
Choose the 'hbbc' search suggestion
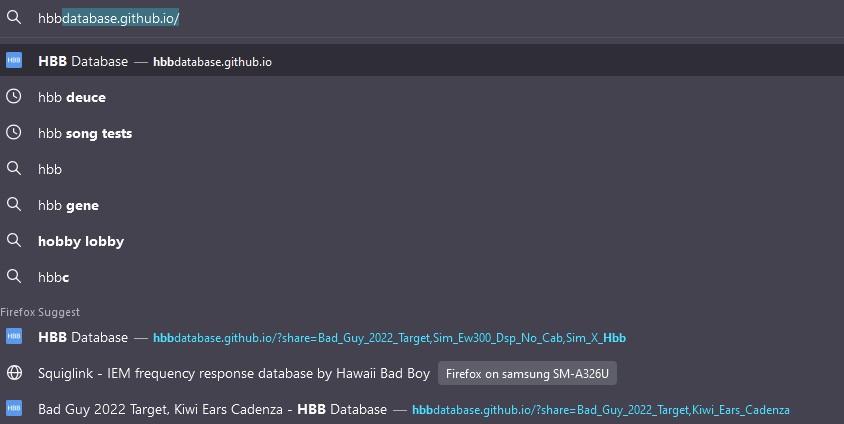coord(422,277)
